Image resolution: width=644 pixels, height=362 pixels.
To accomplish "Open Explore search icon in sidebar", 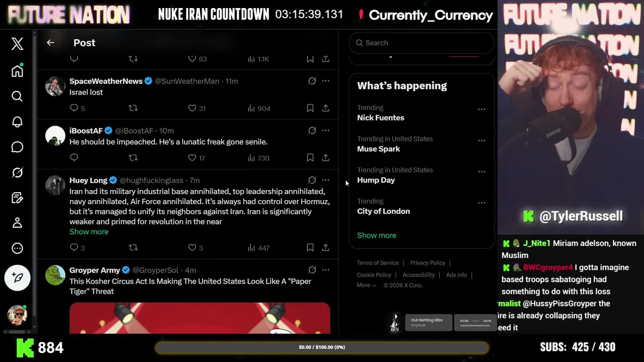I will 17,96.
